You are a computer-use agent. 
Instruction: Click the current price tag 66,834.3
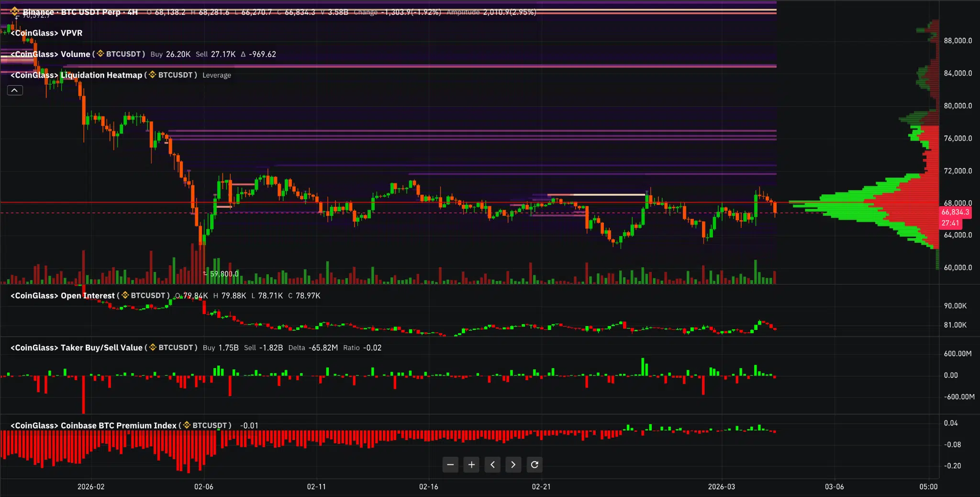point(955,212)
